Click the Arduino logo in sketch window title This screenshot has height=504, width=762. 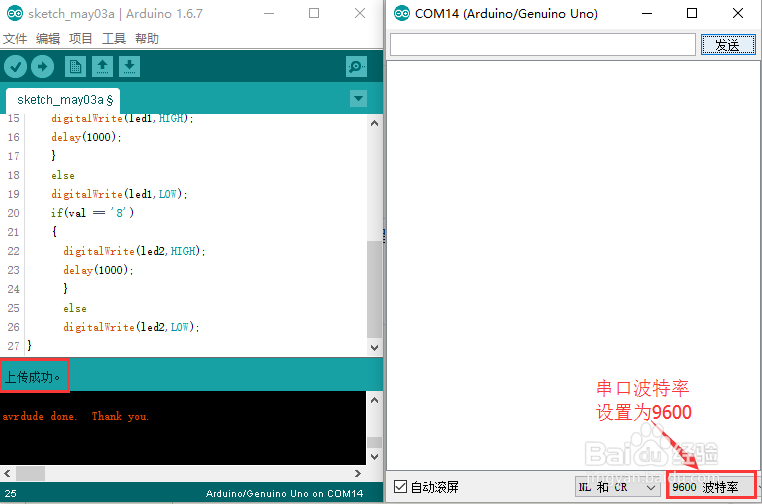15,14
